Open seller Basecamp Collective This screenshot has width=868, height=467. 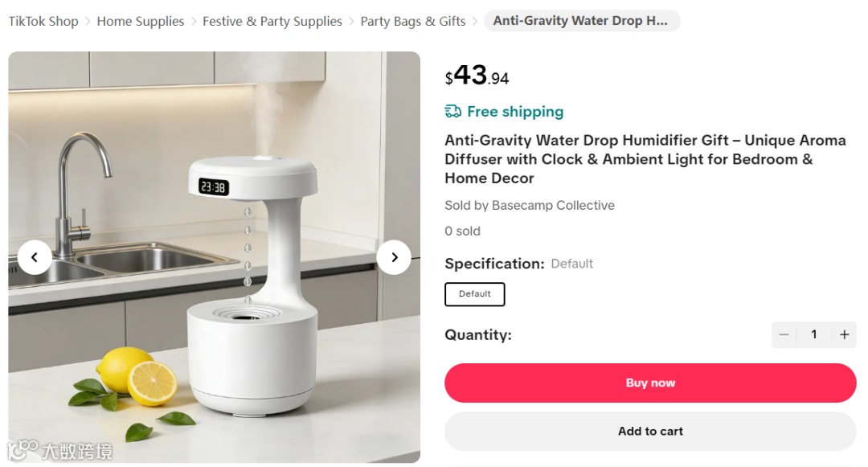click(553, 205)
